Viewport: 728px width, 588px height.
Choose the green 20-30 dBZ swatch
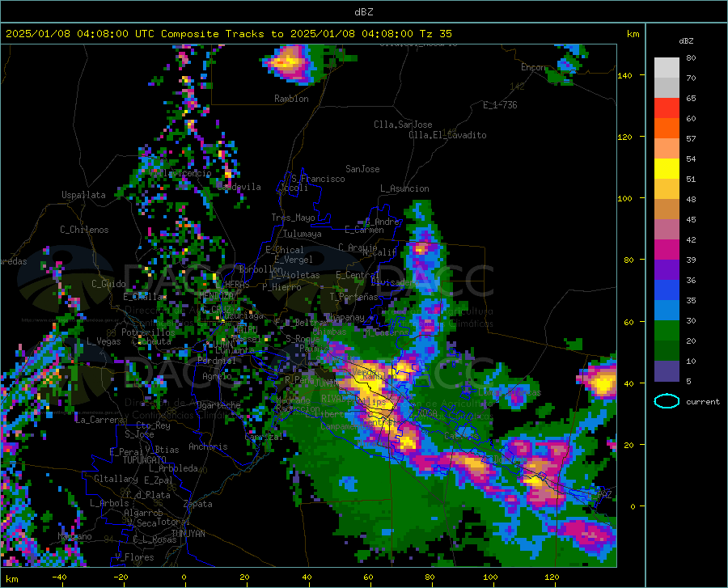point(667,331)
